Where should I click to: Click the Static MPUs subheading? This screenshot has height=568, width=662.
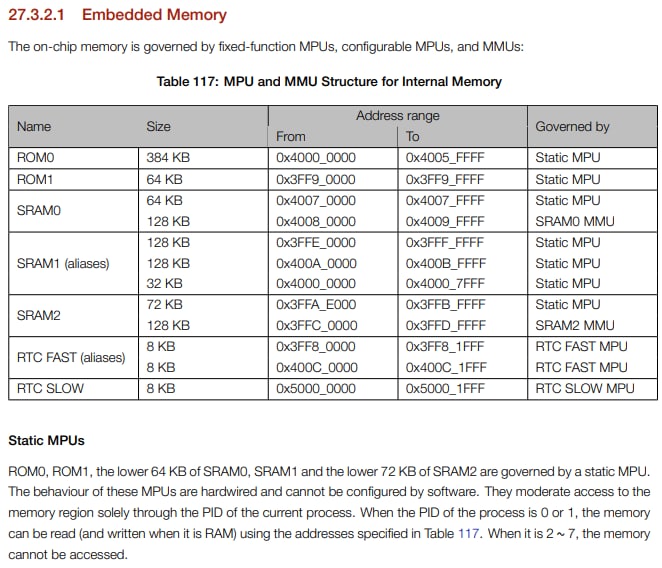(x=46, y=440)
